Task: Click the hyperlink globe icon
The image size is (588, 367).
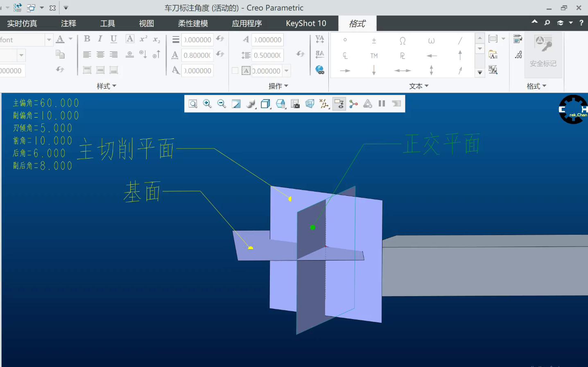Action: pos(320,70)
